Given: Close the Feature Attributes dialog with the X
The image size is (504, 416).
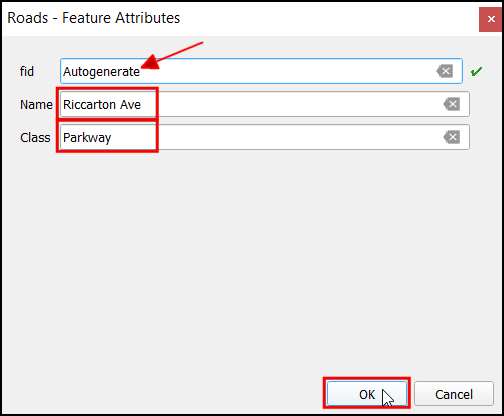Looking at the screenshot, I should pyautogui.click(x=490, y=20).
